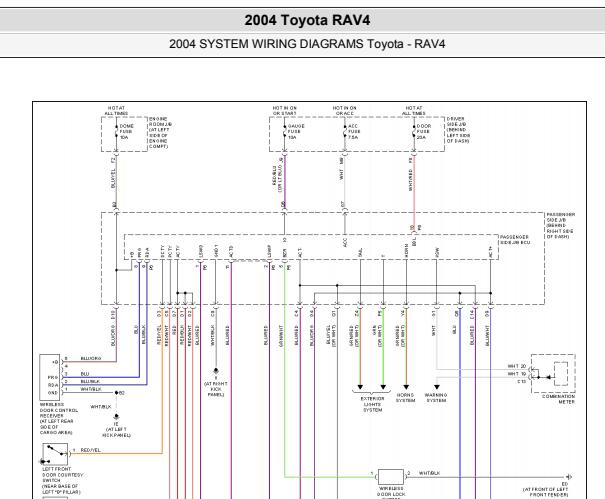Click the '2004 Toyota RAV4' title heading
605x499 pixels.
click(307, 20)
